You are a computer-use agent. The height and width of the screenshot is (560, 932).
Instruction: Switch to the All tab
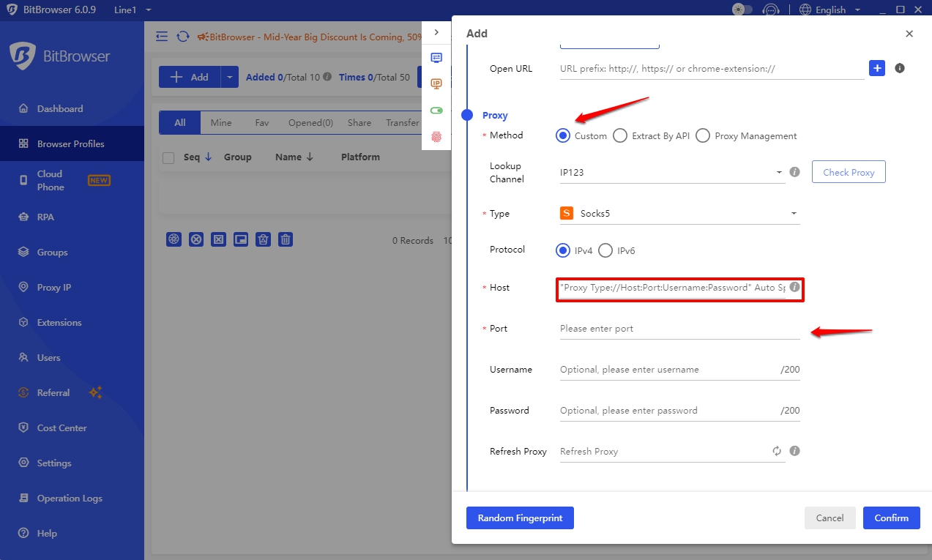click(180, 123)
